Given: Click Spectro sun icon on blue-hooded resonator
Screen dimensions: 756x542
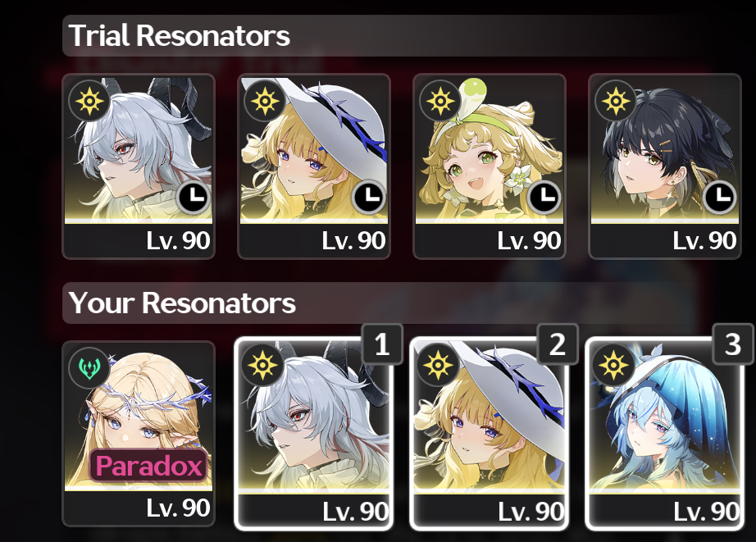Looking at the screenshot, I should pos(613,365).
